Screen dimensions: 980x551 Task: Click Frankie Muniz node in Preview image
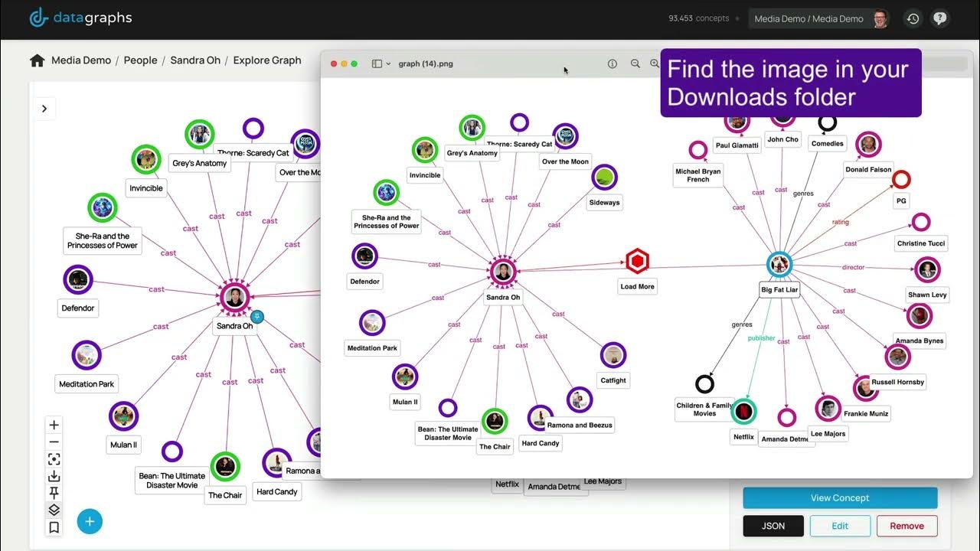(866, 388)
